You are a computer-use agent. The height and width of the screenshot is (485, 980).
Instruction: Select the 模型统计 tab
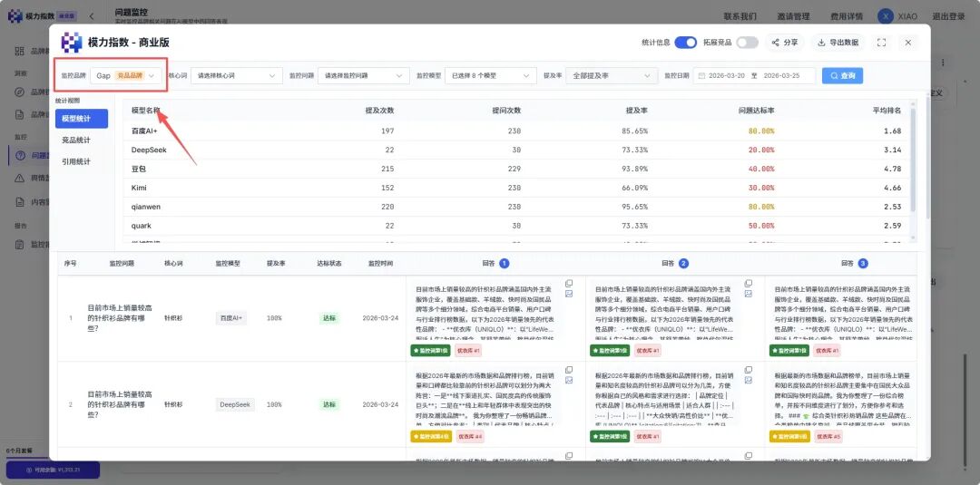pos(82,119)
